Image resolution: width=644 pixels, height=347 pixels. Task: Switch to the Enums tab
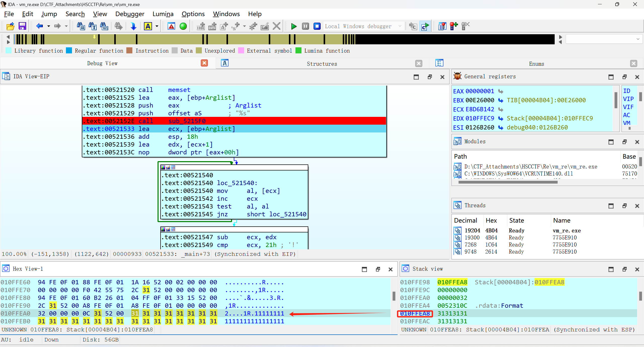536,64
